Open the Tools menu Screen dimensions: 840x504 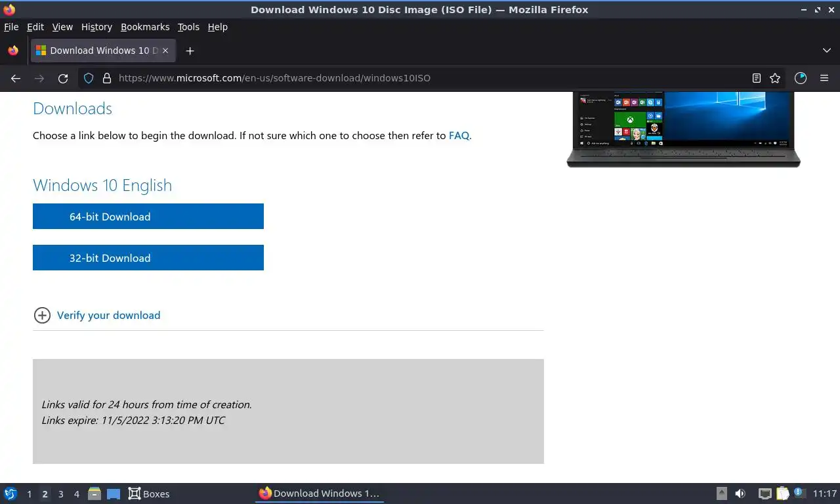point(188,27)
